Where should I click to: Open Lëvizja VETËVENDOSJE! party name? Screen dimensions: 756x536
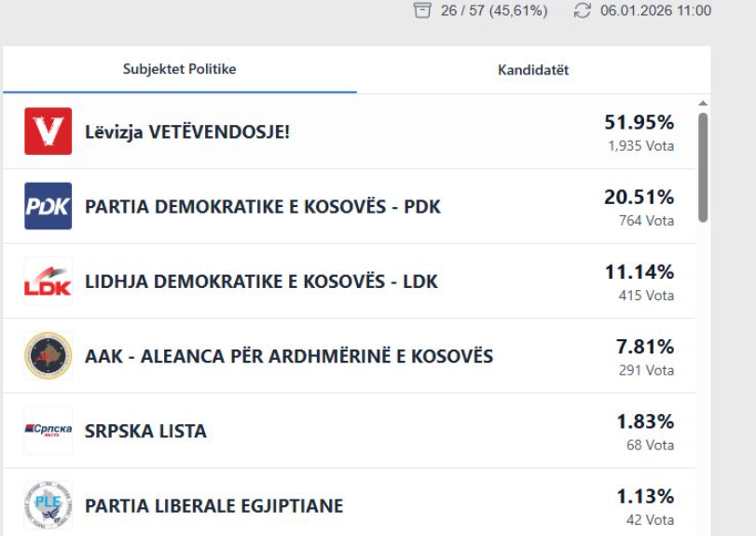point(187,132)
